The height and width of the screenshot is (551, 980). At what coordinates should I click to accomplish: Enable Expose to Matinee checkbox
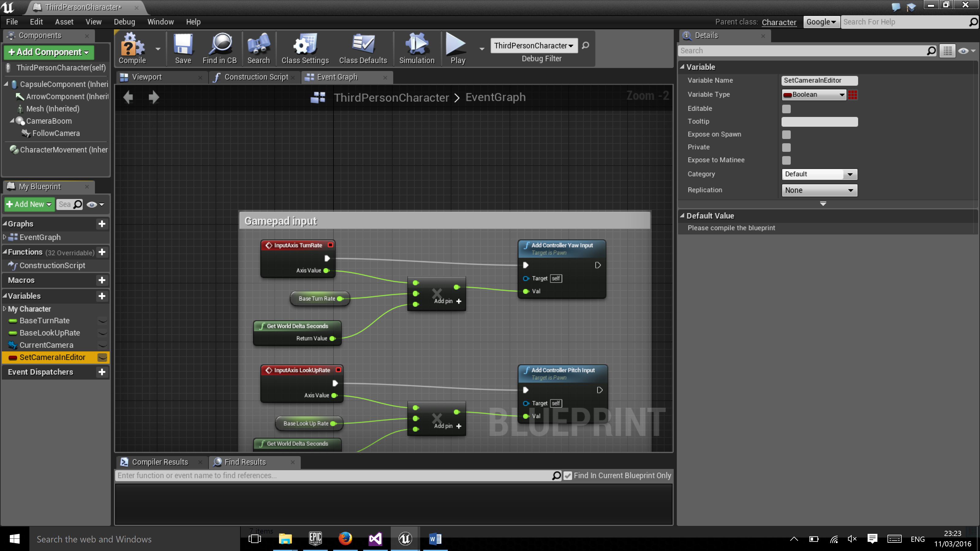(786, 160)
